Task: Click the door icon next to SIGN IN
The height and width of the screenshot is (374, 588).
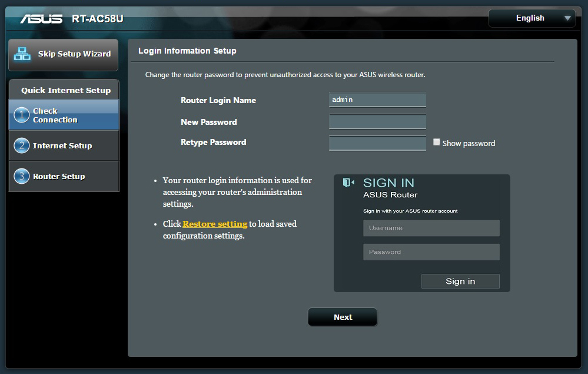Action: pyautogui.click(x=348, y=183)
